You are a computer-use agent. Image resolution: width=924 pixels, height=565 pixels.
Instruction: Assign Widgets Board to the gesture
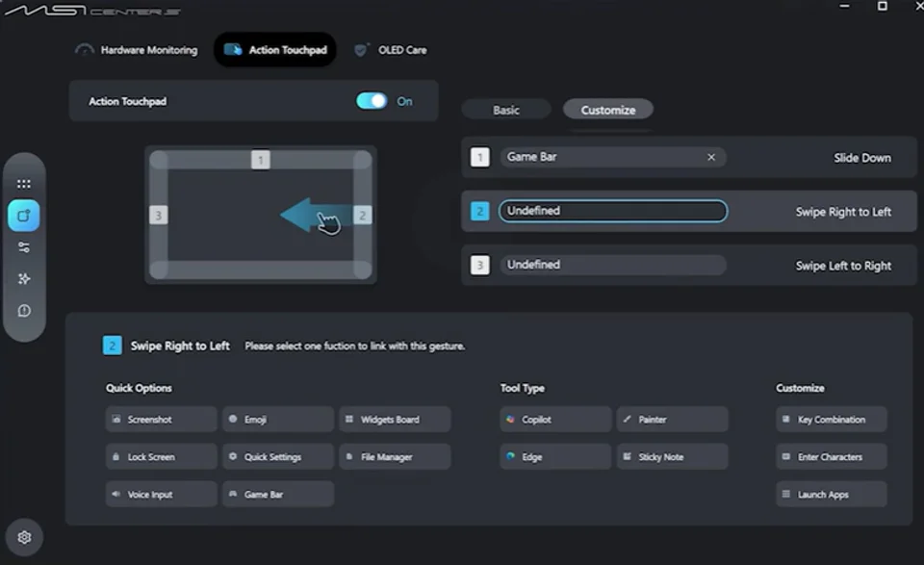click(395, 420)
